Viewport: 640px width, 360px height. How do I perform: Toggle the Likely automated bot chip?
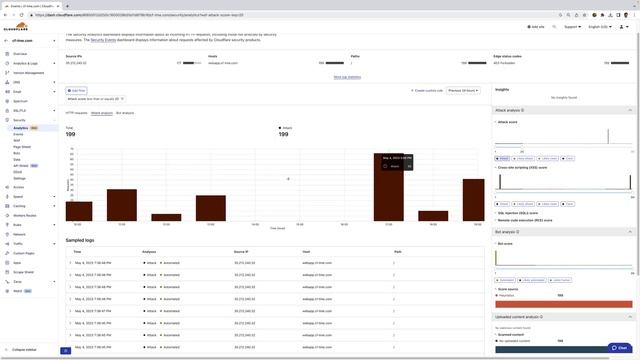(x=532, y=280)
